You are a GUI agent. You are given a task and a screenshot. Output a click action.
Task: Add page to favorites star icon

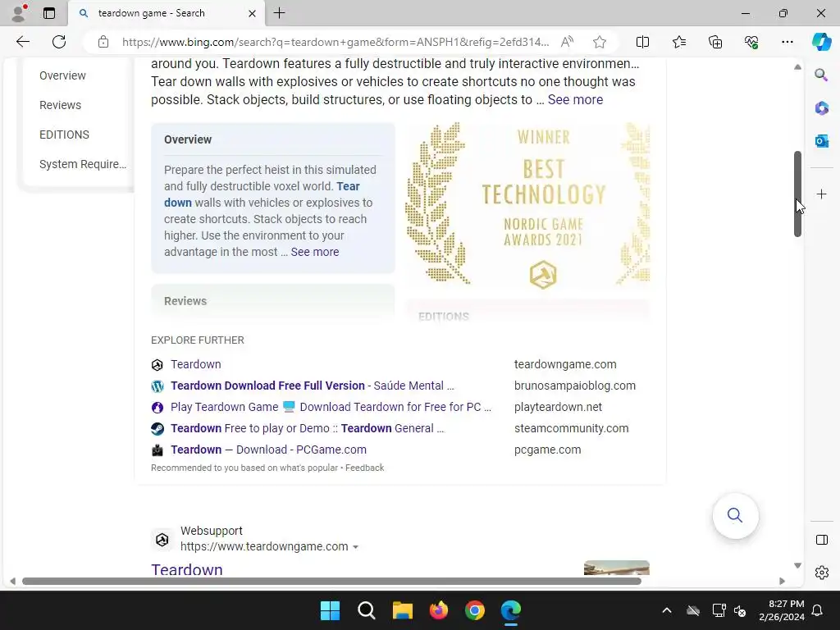pyautogui.click(x=600, y=42)
